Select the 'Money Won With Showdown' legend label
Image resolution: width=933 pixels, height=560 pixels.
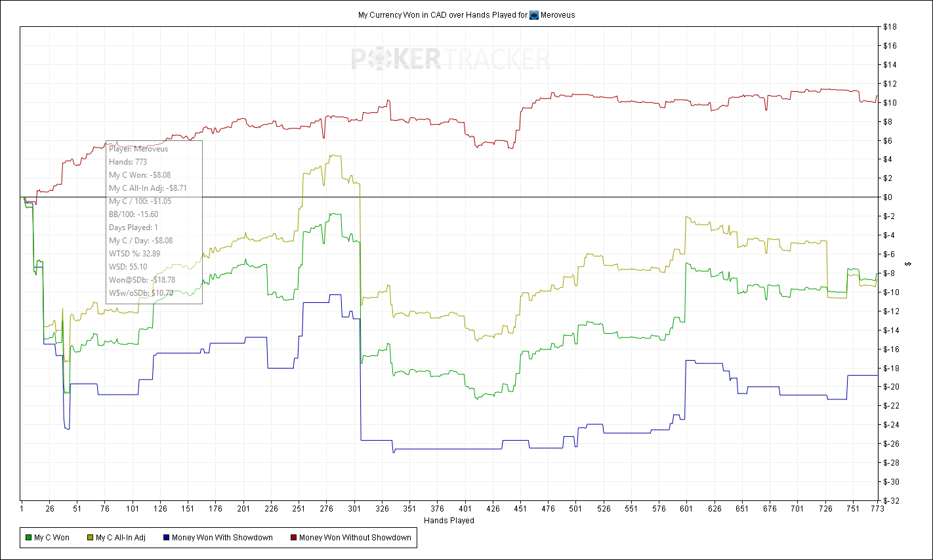pos(222,538)
